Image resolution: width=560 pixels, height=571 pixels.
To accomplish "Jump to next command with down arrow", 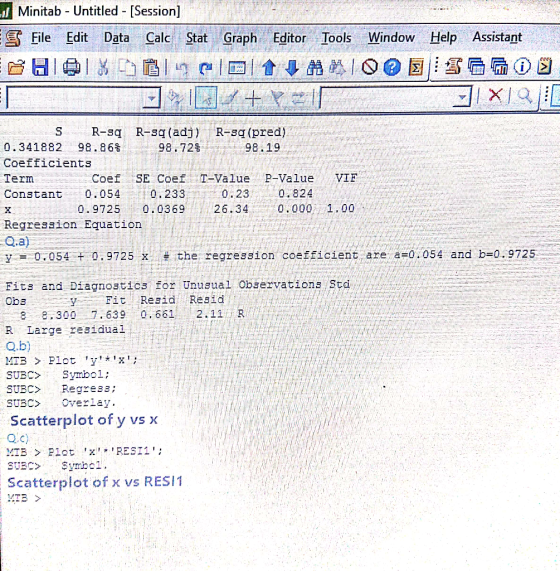I will click(292, 67).
